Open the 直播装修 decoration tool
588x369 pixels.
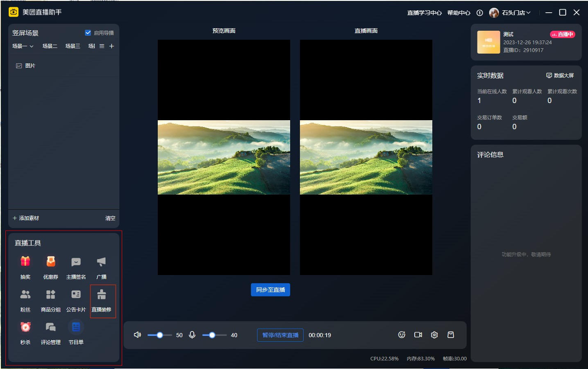click(101, 299)
